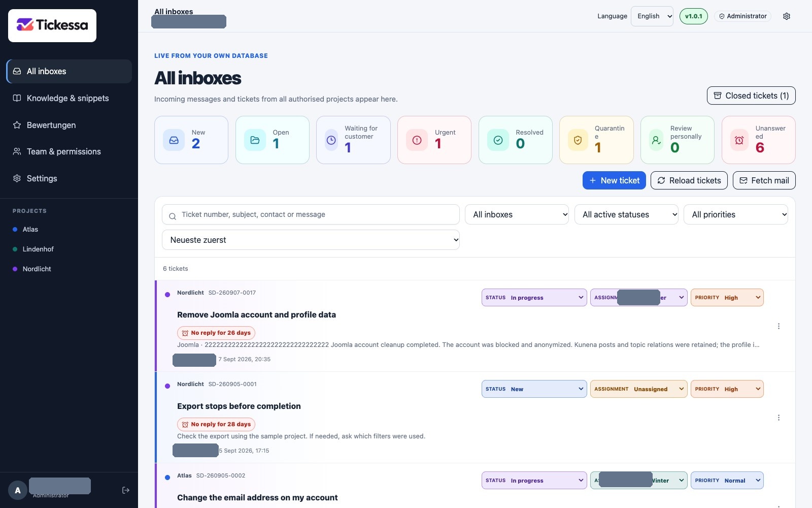Click ticket number SD-260905-0001

tap(232, 384)
